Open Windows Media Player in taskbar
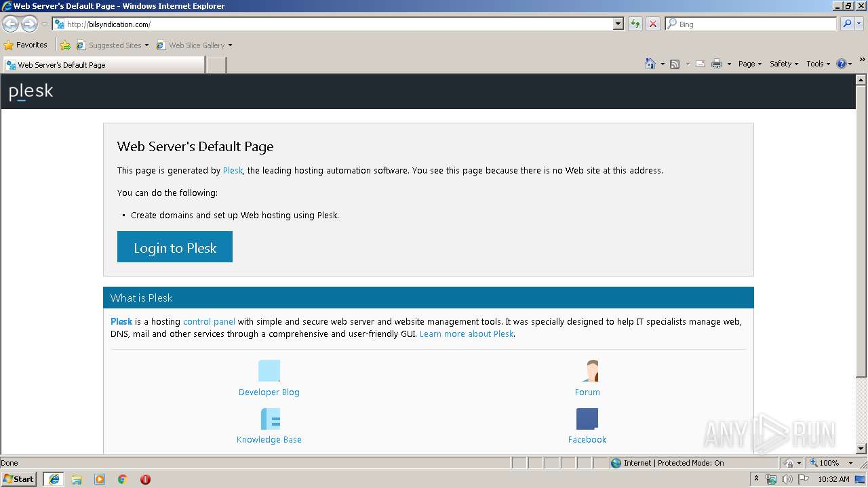The height and width of the screenshot is (488, 868). coord(100,479)
